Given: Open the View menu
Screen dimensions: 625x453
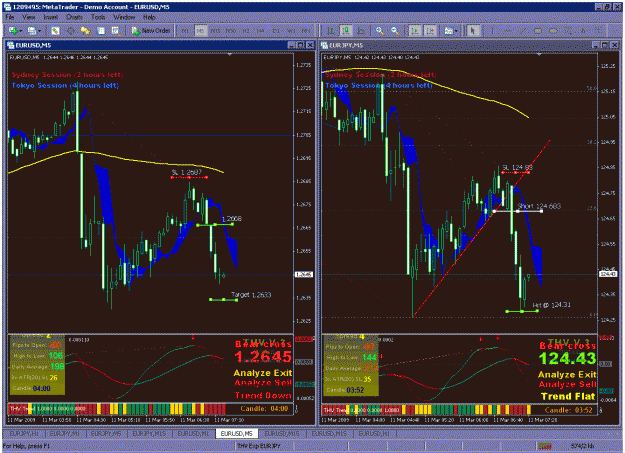Looking at the screenshot, I should tap(29, 17).
